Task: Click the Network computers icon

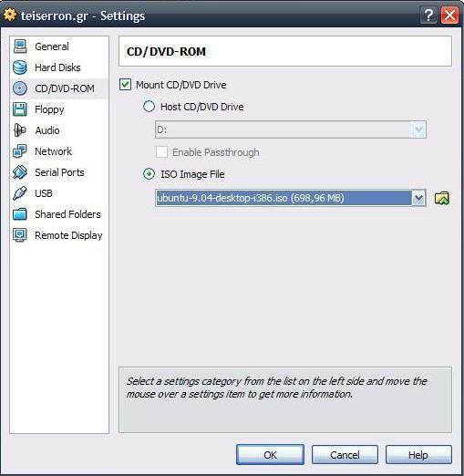Action: click(x=20, y=151)
